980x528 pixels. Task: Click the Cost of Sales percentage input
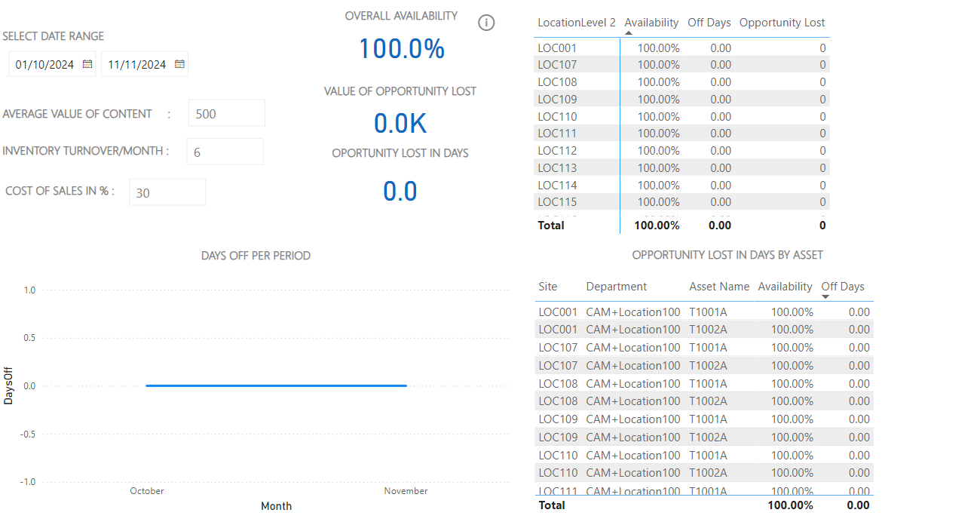(x=167, y=193)
